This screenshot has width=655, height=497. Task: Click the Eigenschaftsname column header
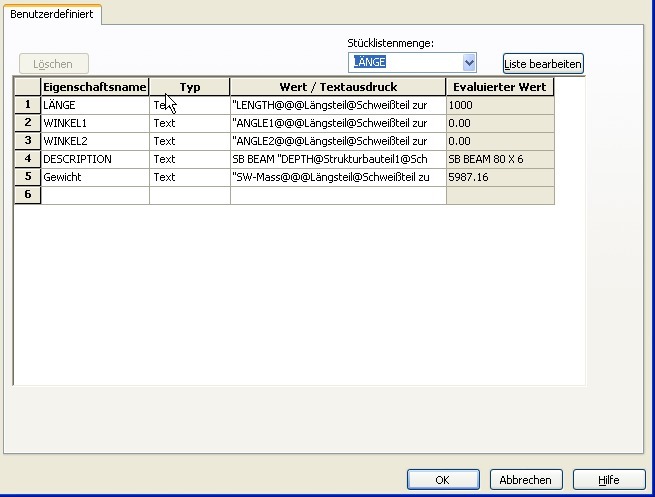[95, 87]
